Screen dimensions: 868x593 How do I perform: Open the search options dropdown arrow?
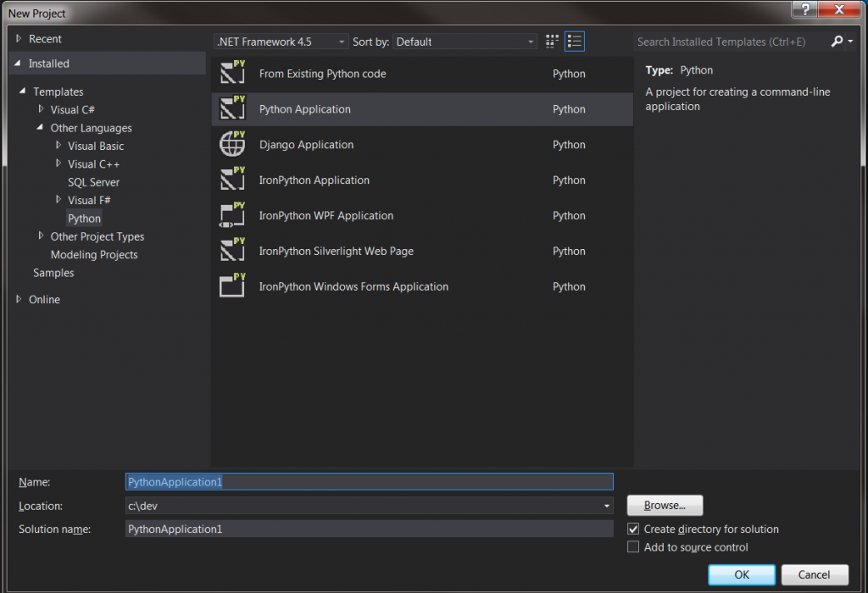[850, 41]
